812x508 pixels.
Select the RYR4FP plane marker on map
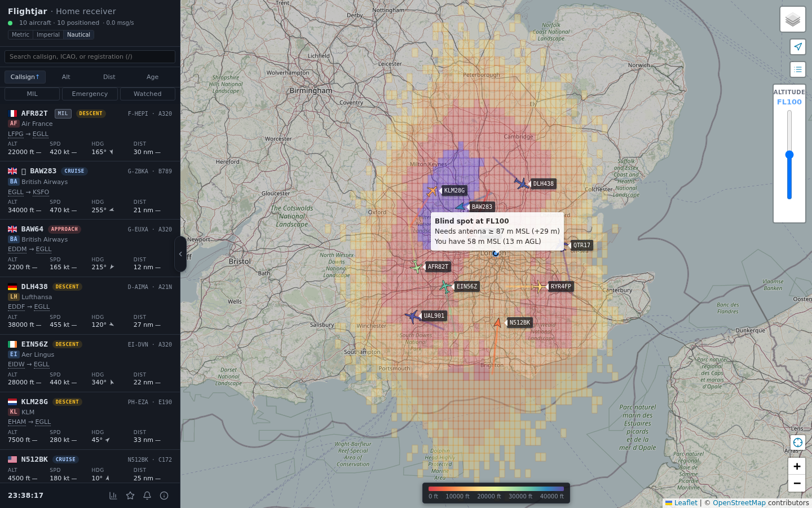539,287
